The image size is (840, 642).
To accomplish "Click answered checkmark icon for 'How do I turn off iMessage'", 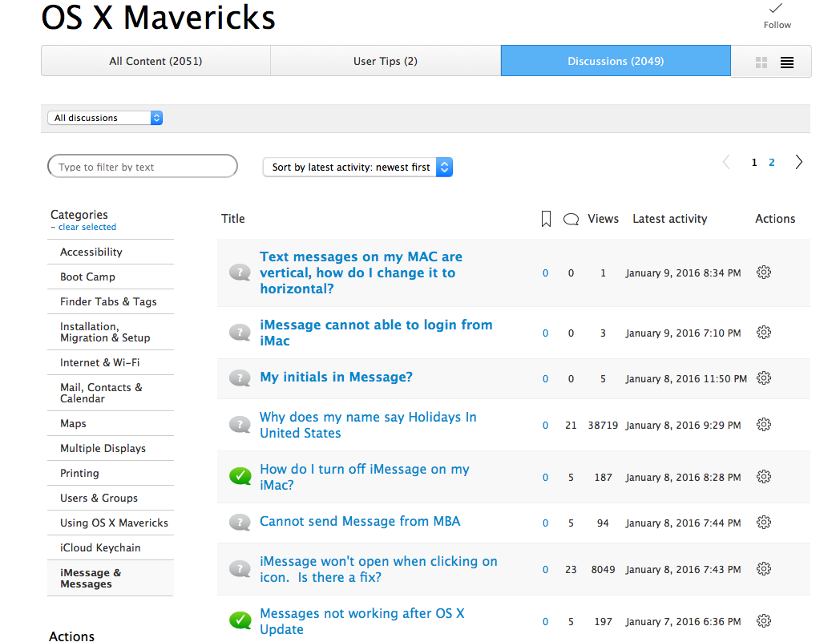I will [240, 476].
